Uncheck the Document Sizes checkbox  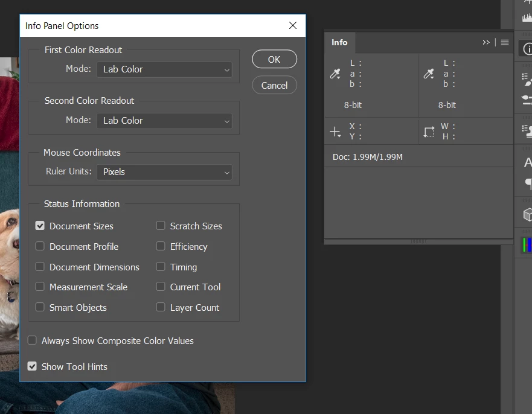[x=40, y=226]
